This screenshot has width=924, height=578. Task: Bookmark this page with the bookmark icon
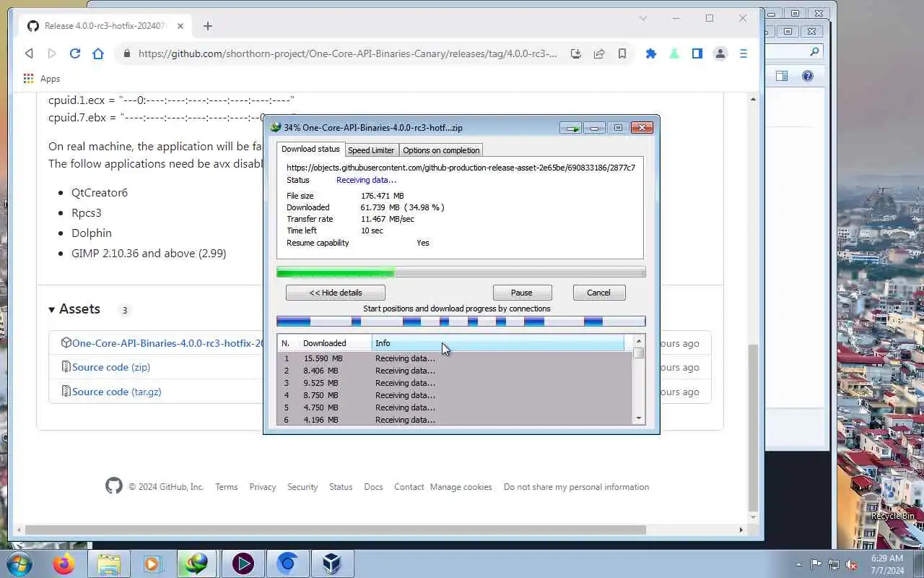[x=622, y=53]
